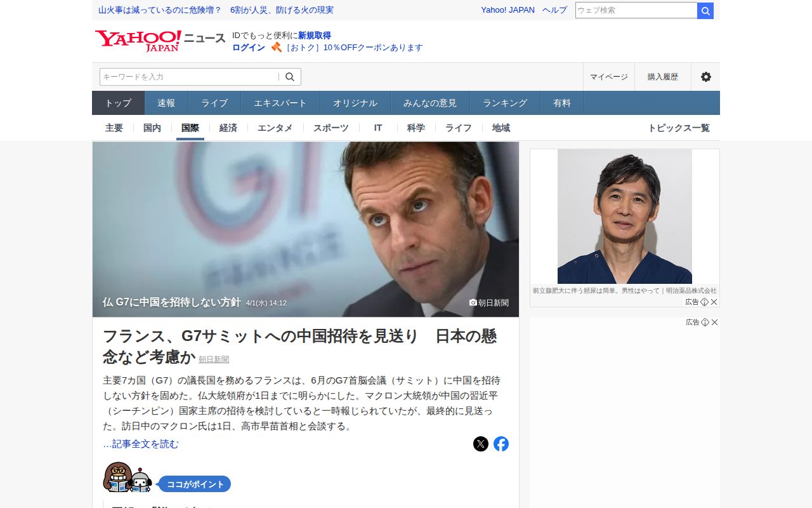Click the キーワードを入力 search field
This screenshot has width=812, height=508.
pos(189,77)
